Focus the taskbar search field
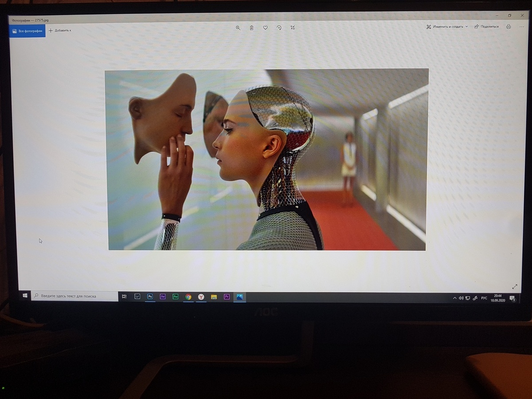The image size is (532, 399). click(x=74, y=296)
